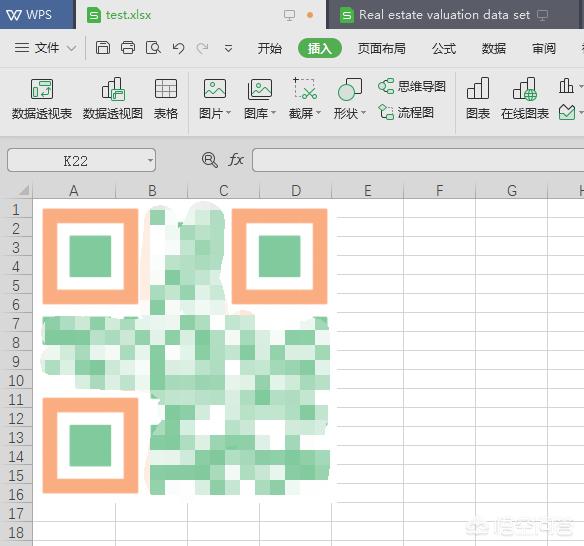This screenshot has width=584, height=546.
Task: Open Print Preview icon
Action: click(x=153, y=48)
